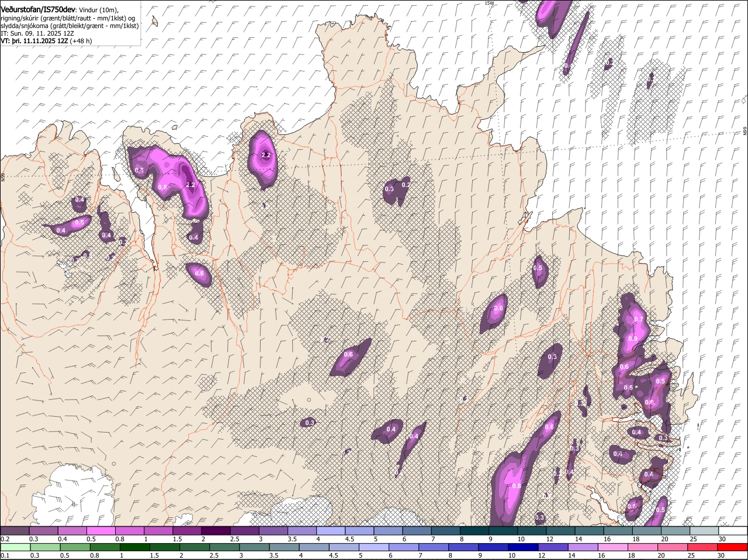This screenshot has width=748, height=560.
Task: Select the 'Vindur (10m)' text in the header
Action: tap(99, 11)
